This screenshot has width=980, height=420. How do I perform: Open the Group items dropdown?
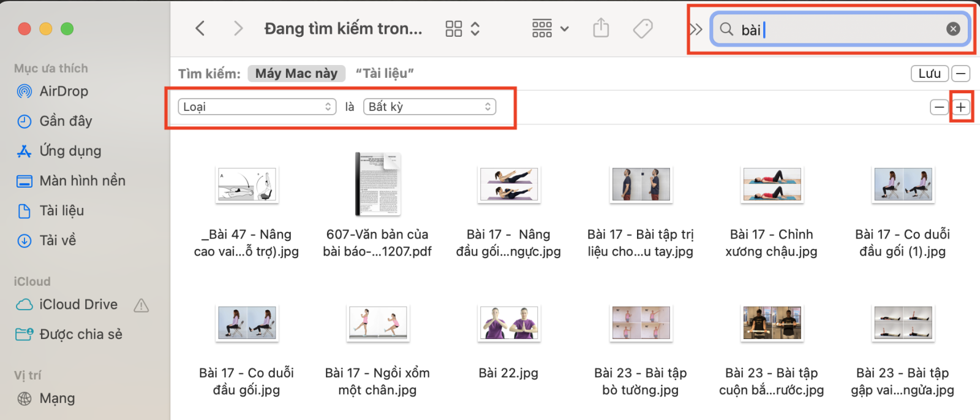pos(550,29)
